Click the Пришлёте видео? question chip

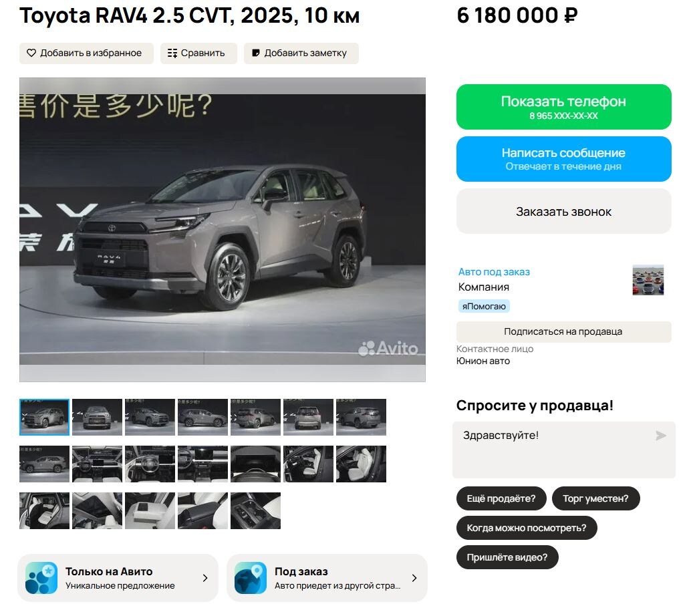click(507, 557)
